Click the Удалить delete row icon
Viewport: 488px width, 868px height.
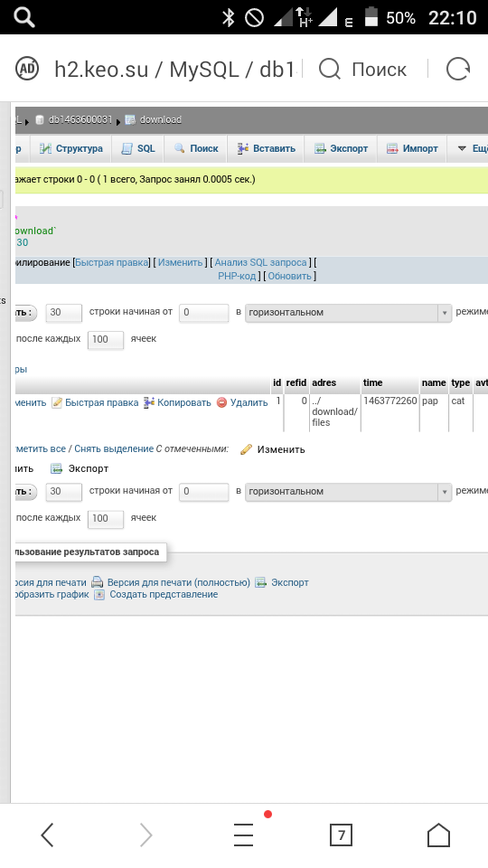(222, 402)
